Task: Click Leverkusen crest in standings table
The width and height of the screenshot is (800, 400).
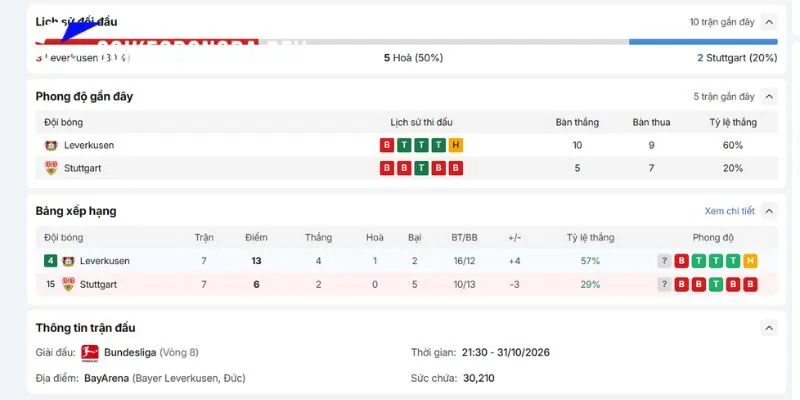Action: click(68, 261)
